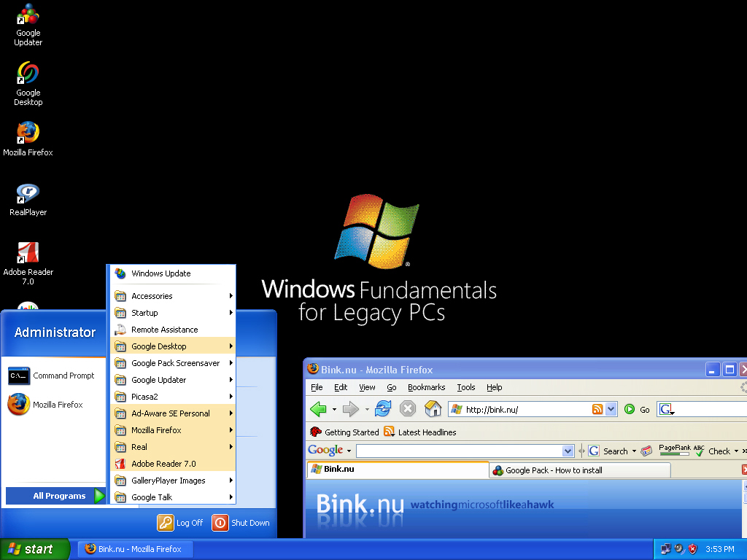Click Firefox Reload page icon
747x560 pixels.
coord(383,409)
